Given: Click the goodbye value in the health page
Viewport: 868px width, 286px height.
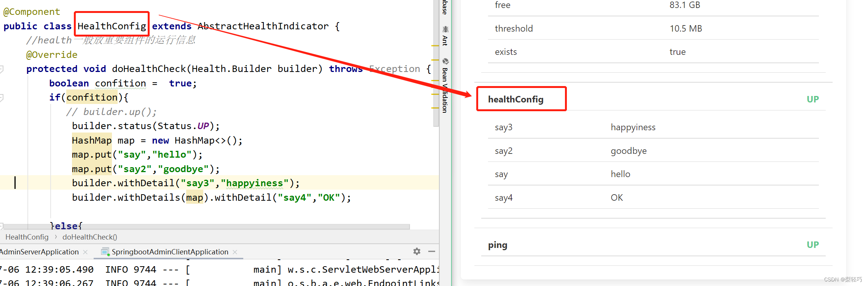Looking at the screenshot, I should [629, 151].
